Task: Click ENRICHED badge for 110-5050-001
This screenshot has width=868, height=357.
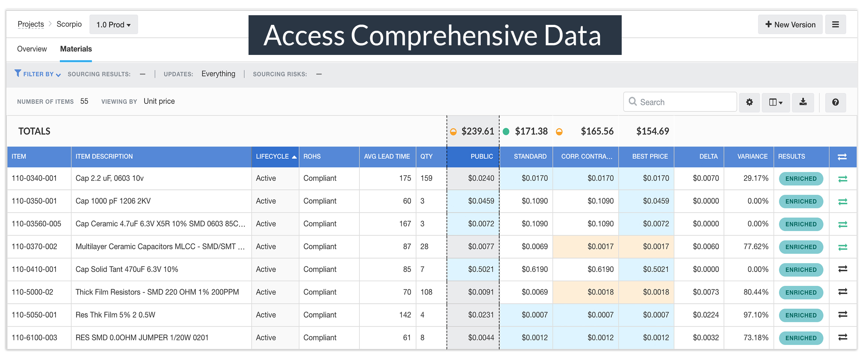Action: [x=801, y=315]
